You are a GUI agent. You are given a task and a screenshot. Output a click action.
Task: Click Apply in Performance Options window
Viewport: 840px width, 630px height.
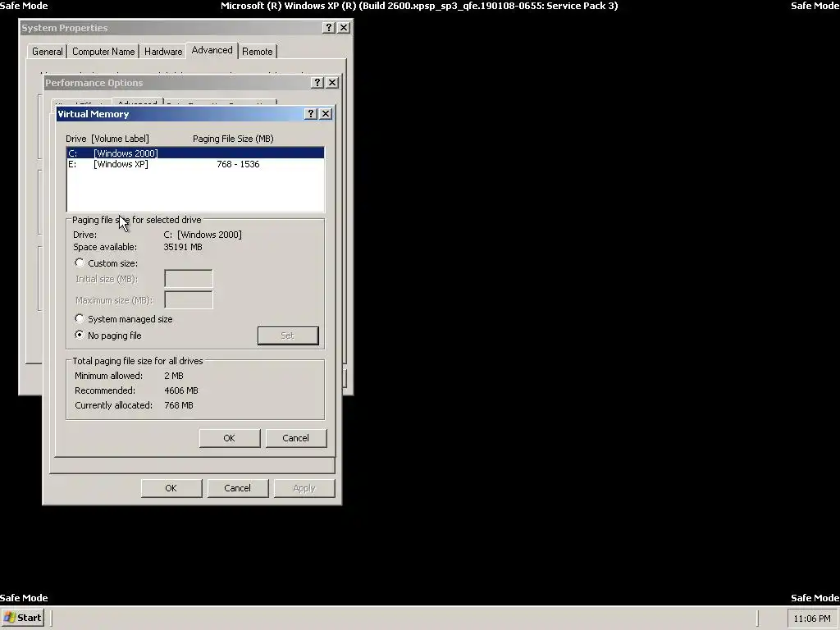[x=304, y=488]
